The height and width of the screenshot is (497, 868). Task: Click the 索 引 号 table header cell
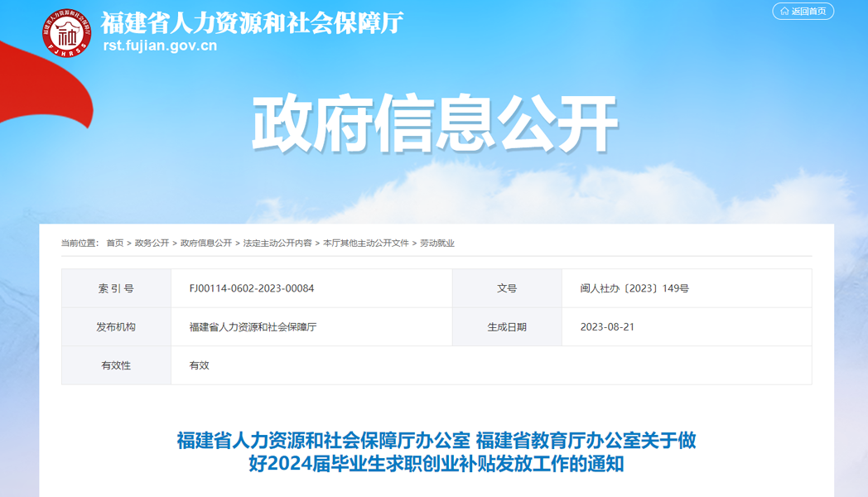pos(116,288)
